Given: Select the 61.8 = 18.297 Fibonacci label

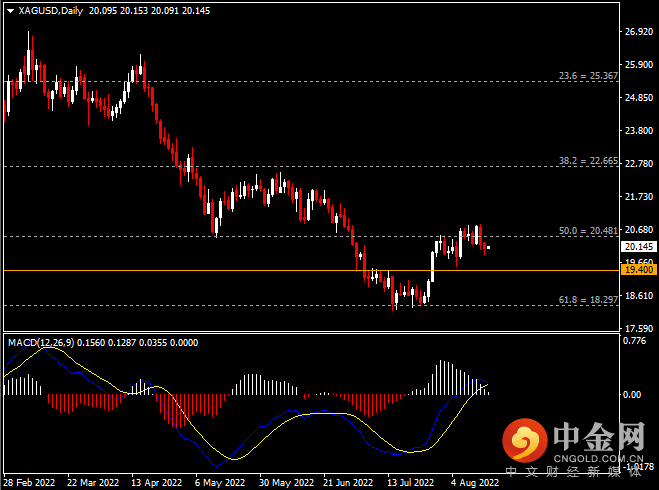Looking at the screenshot, I should pyautogui.click(x=588, y=300).
